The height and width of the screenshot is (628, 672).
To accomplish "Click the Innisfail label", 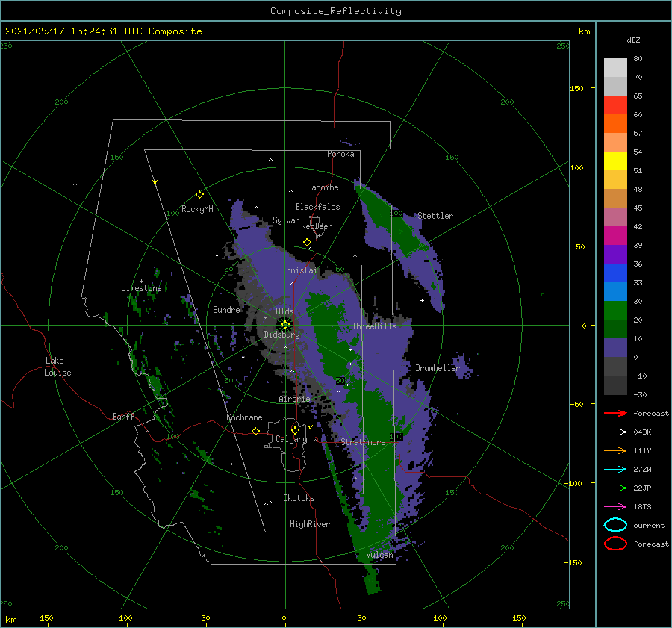I will point(302,270).
